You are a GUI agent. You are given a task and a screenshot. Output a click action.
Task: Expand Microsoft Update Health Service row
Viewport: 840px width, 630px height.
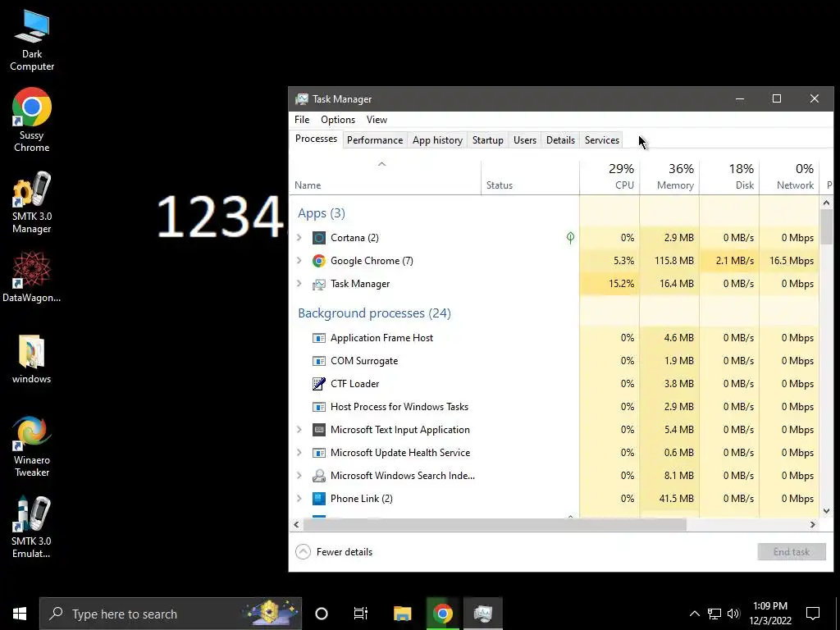click(299, 452)
